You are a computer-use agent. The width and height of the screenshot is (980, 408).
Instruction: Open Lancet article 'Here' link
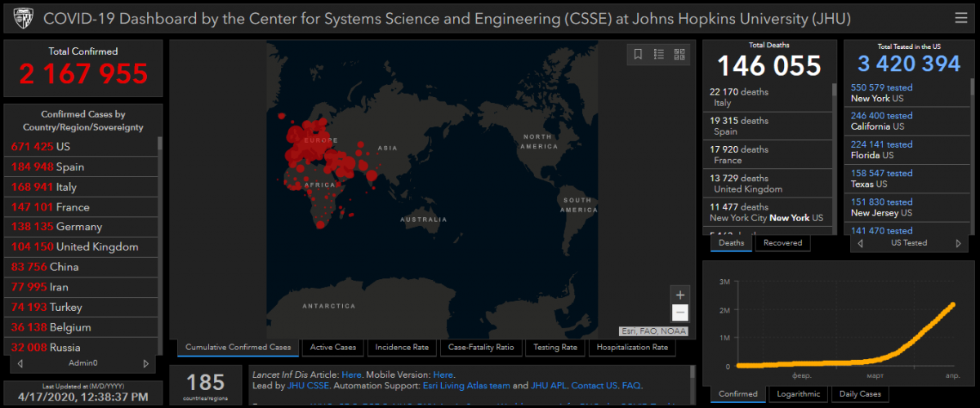tap(351, 375)
